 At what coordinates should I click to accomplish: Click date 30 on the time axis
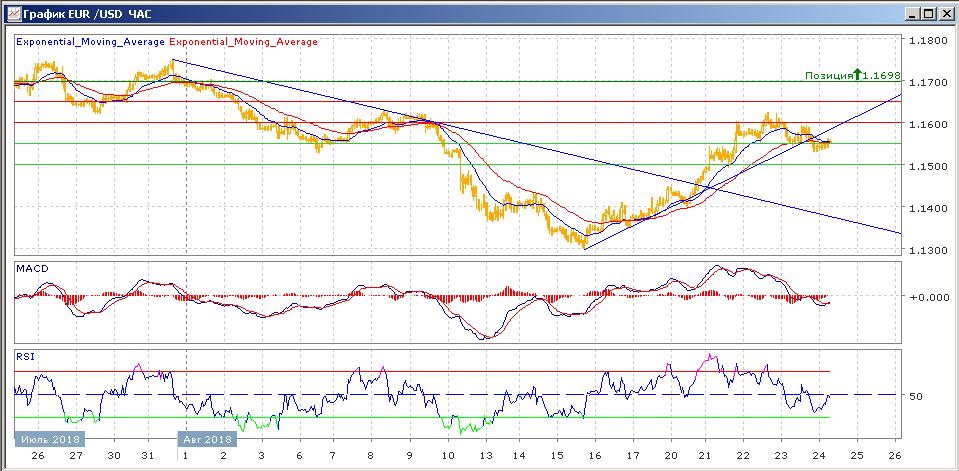(114, 456)
